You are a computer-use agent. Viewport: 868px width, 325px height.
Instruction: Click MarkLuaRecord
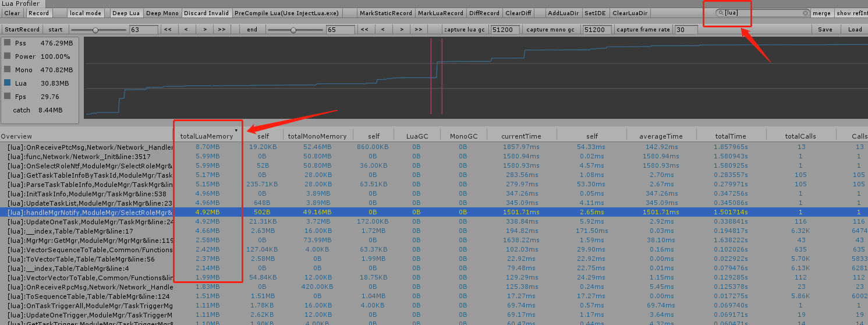pos(441,13)
